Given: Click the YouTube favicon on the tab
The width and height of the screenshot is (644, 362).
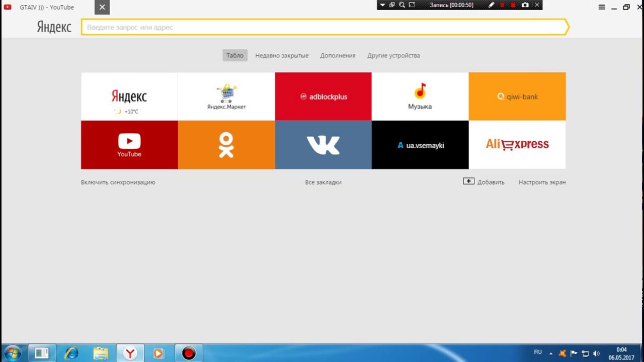Looking at the screenshot, I should [8, 7].
